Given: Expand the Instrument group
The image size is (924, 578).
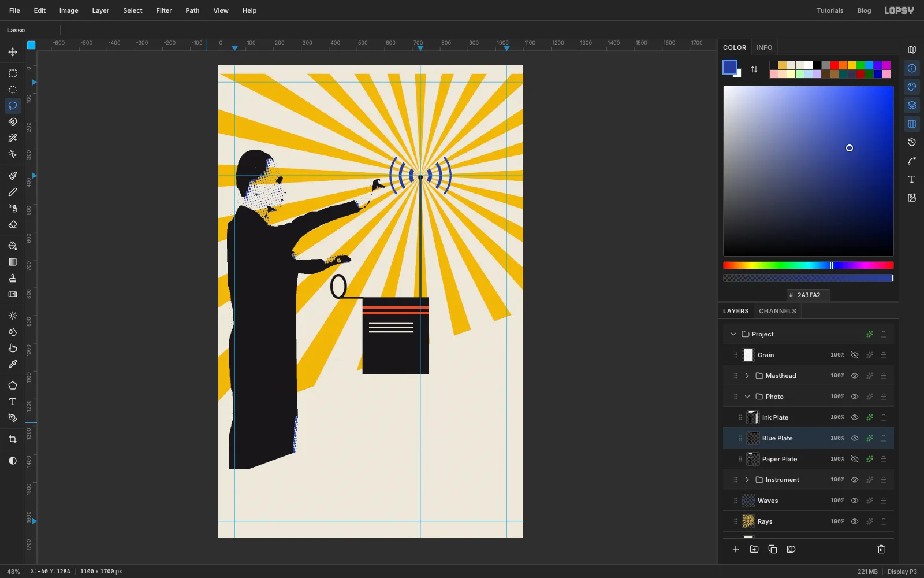Looking at the screenshot, I should click(x=747, y=480).
